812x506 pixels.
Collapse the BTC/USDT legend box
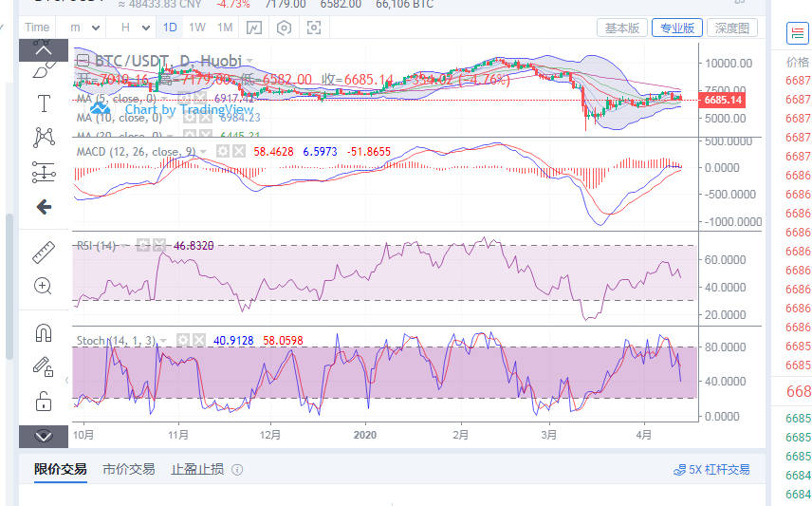click(83, 61)
